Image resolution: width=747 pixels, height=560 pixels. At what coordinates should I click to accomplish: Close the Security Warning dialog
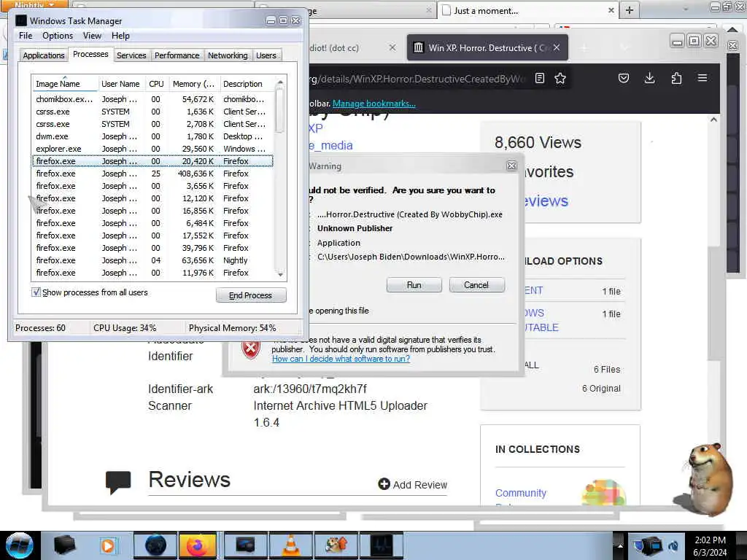coord(511,166)
